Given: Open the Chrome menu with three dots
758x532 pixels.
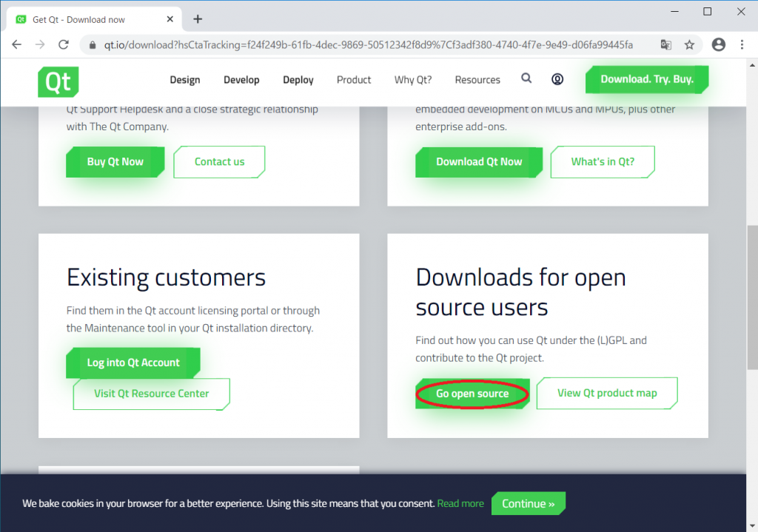Looking at the screenshot, I should click(742, 44).
